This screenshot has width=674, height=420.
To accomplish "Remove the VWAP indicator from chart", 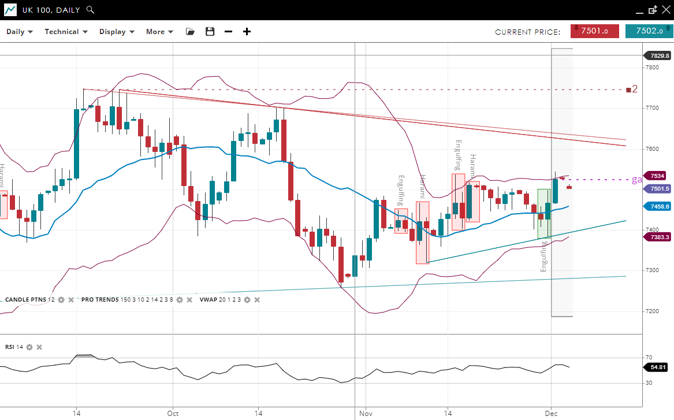I will (x=257, y=300).
